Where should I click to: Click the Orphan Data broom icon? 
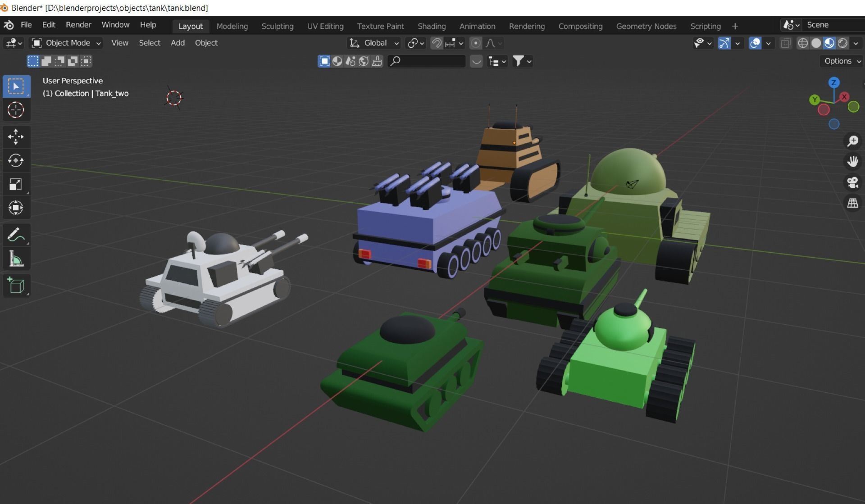click(377, 61)
